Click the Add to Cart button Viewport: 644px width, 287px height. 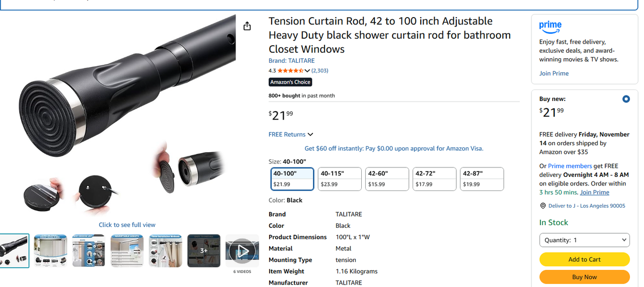click(x=584, y=259)
